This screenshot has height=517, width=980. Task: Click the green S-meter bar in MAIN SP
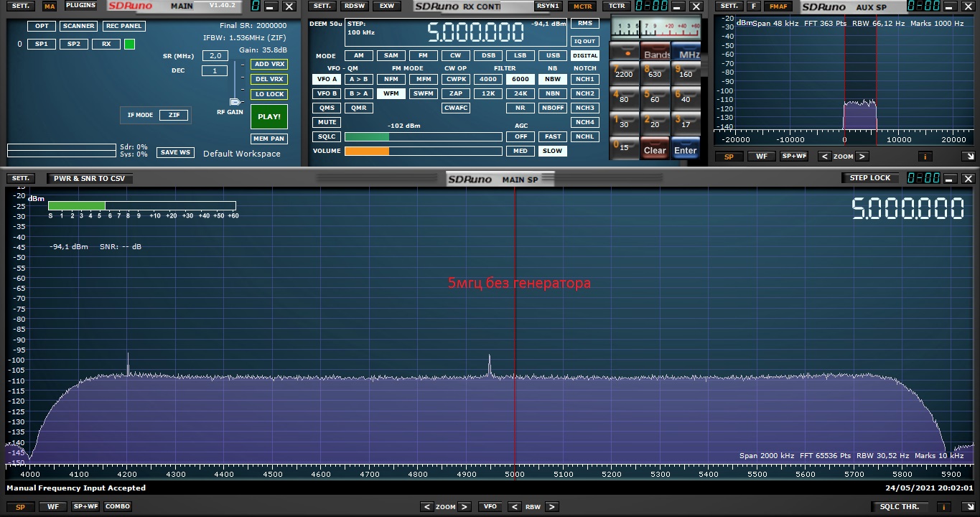point(77,205)
